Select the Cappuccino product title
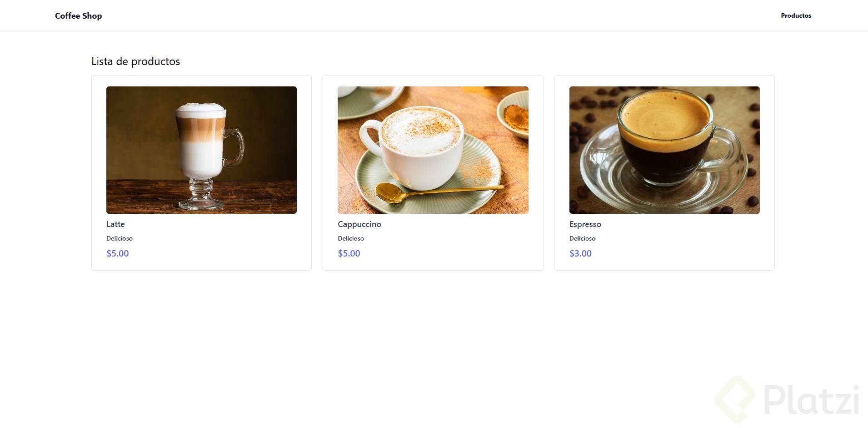This screenshot has width=868, height=428. (x=359, y=224)
